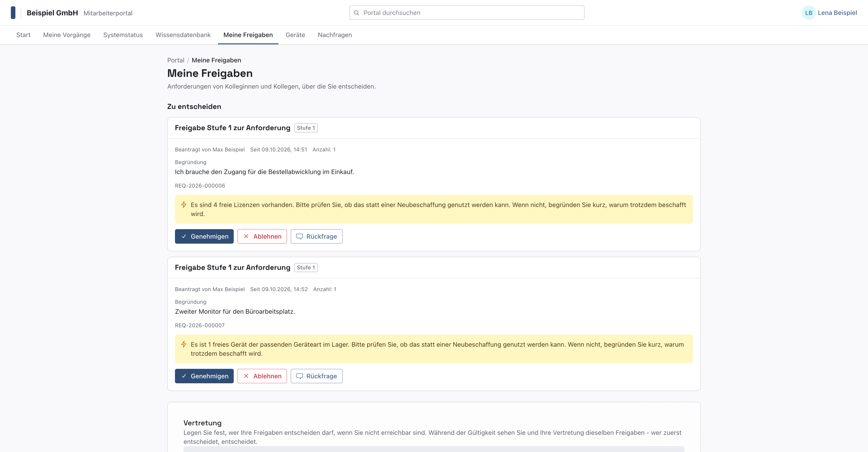Approve the second monitor request via Genehmigen
Viewport: 868px width, 452px height.
point(204,376)
